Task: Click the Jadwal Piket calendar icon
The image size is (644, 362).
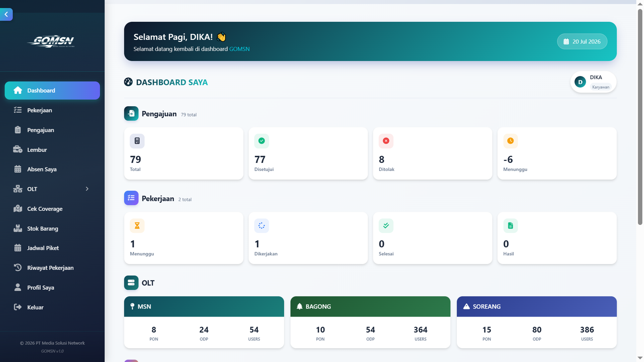Action: point(18,248)
